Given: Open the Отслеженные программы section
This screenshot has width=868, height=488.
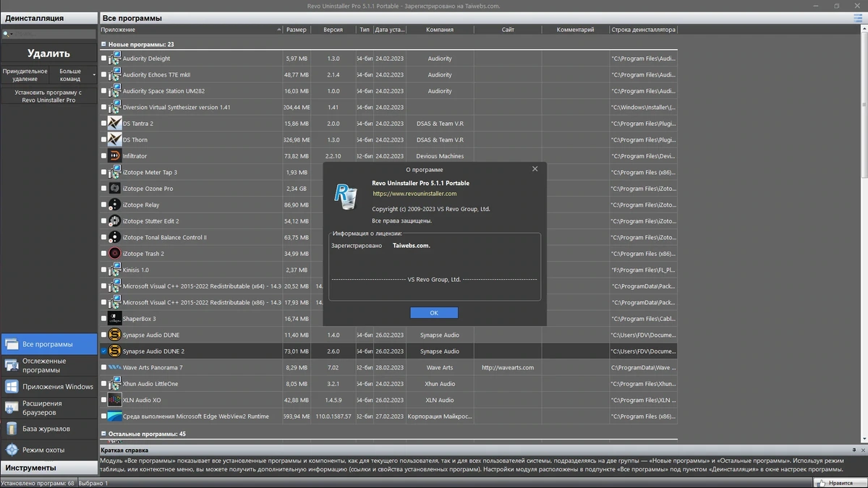Looking at the screenshot, I should click(x=48, y=365).
